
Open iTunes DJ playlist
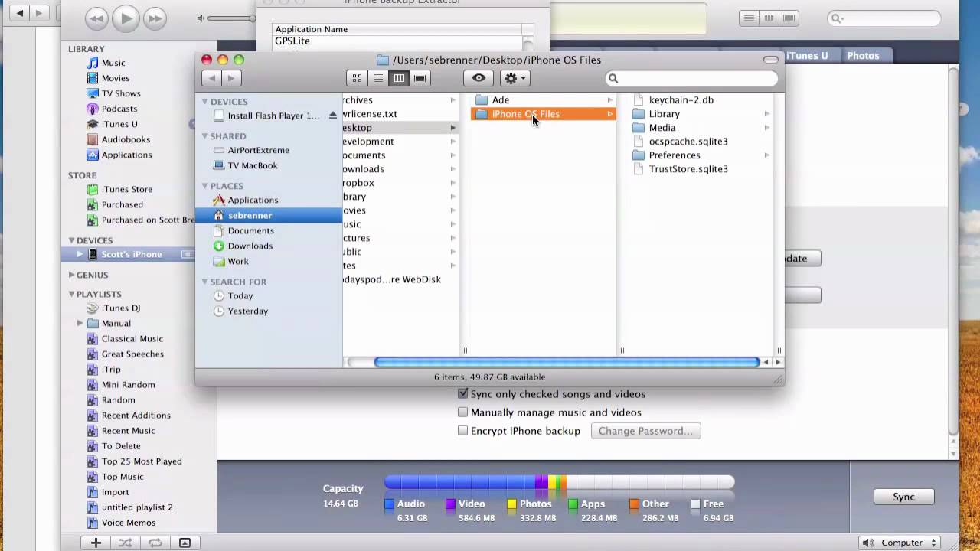[x=120, y=308]
